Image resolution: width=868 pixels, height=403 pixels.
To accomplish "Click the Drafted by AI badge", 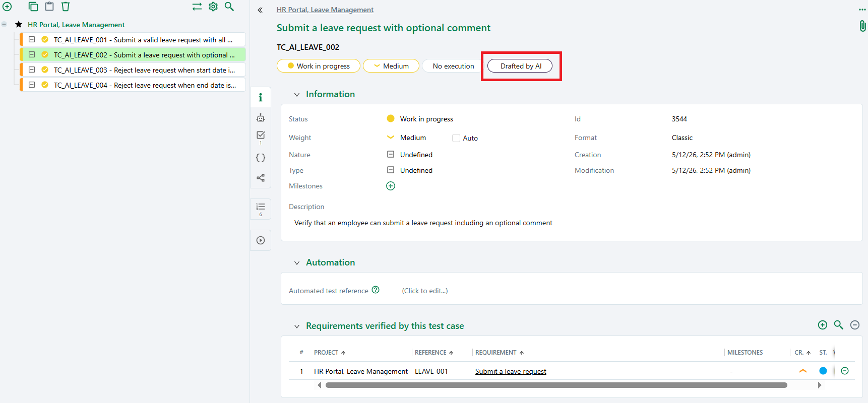I will coord(520,66).
